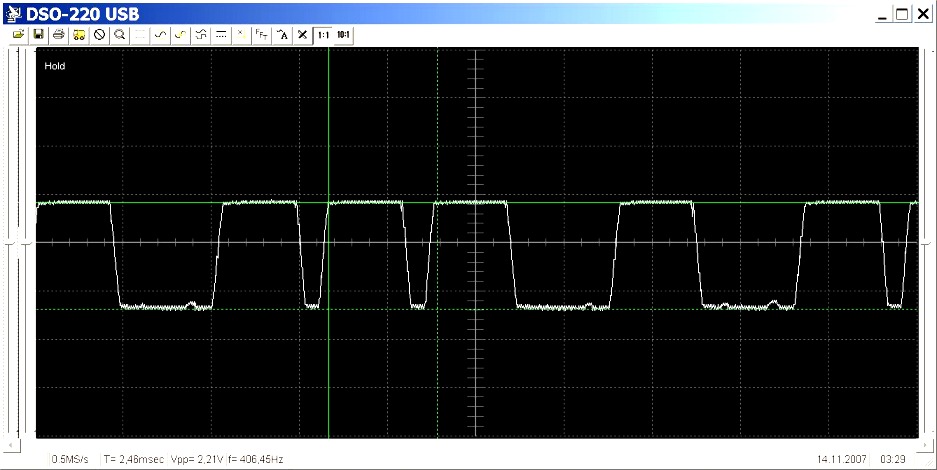Click the square wave toolbar icon
This screenshot has height=470, width=937.
coord(201,35)
